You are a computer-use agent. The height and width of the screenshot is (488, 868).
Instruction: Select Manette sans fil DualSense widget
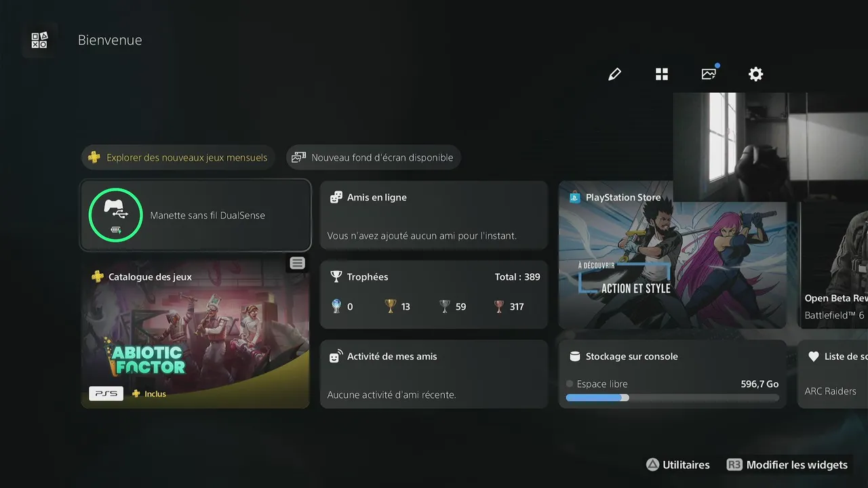click(x=195, y=215)
